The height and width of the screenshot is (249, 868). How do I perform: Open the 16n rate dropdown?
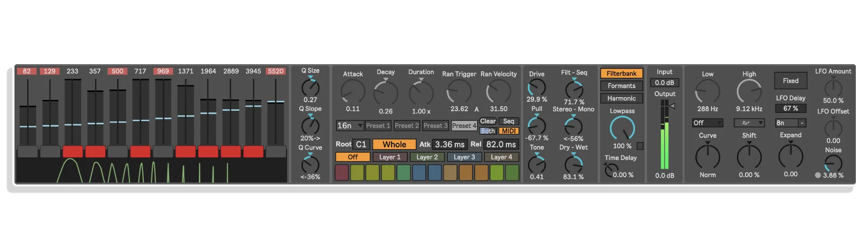tap(350, 126)
